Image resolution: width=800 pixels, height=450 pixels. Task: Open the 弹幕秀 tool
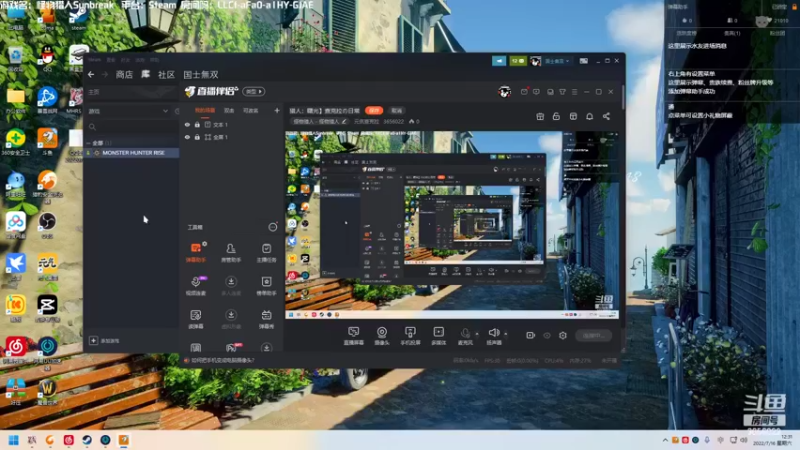point(266,319)
